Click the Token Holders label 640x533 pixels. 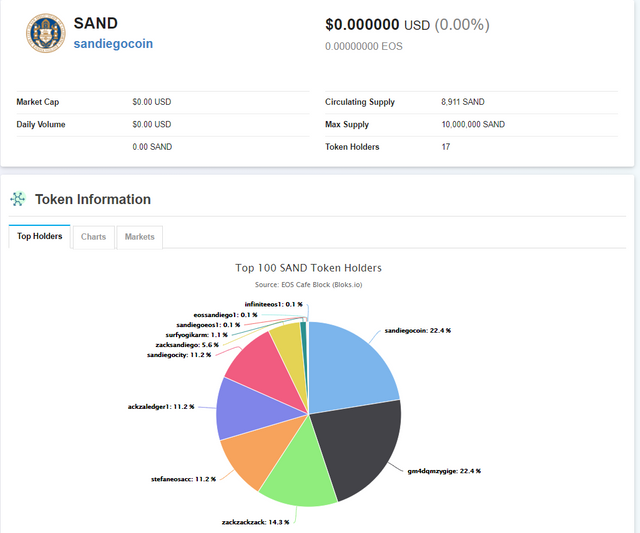coord(352,147)
